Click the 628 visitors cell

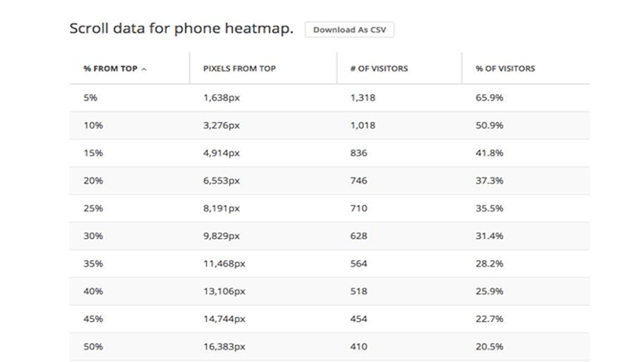pos(358,236)
